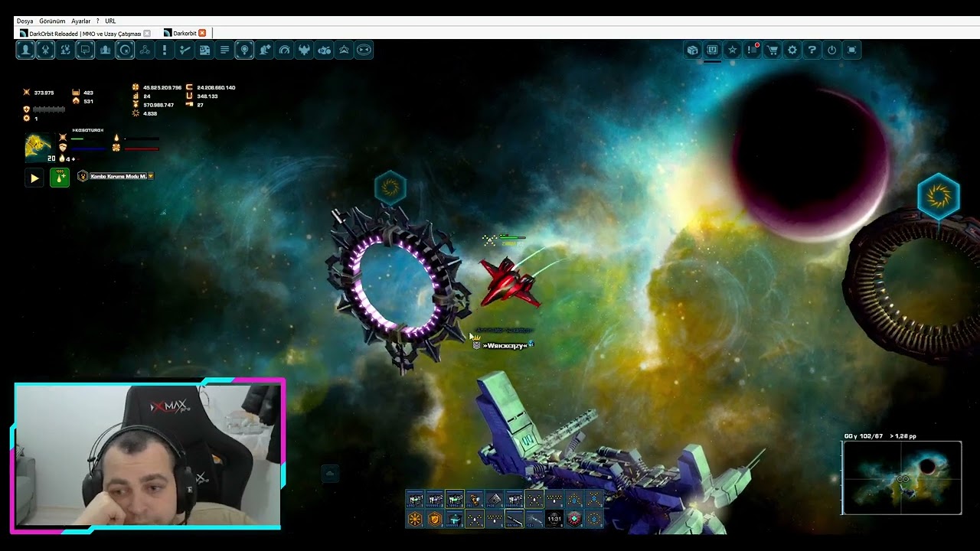980x551 pixels.
Task: Open the Görünüm menu
Action: click(52, 21)
